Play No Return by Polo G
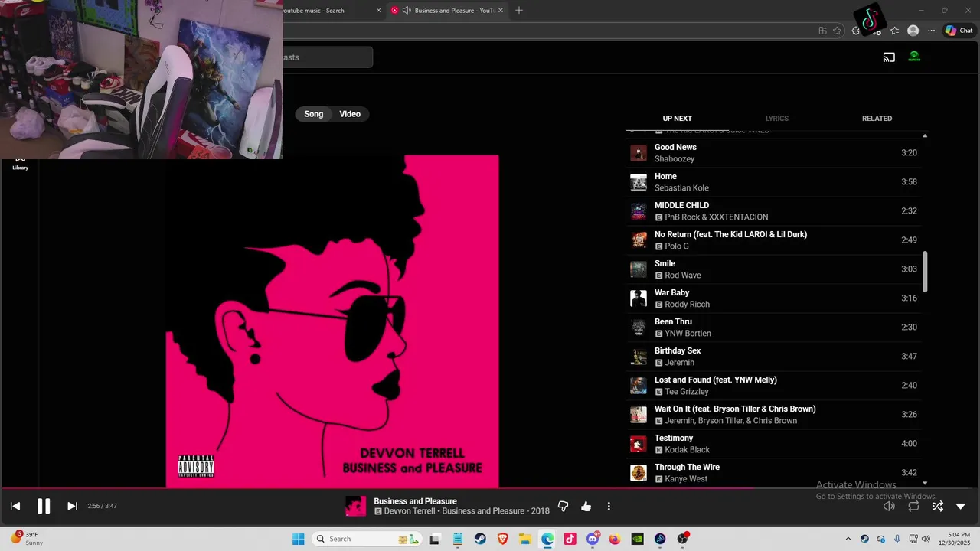 [x=773, y=240]
